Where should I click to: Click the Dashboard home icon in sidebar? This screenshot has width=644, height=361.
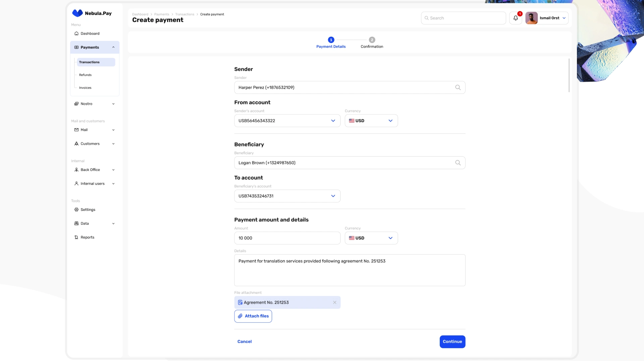76,34
